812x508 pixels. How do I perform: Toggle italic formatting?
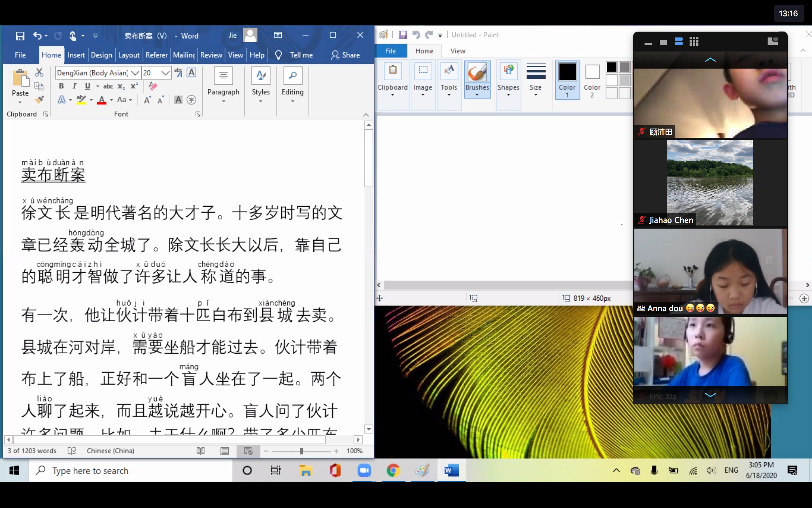(x=74, y=86)
